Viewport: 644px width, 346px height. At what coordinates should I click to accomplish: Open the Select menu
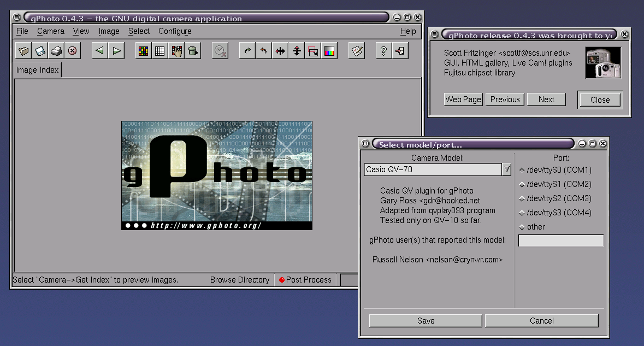click(x=139, y=31)
